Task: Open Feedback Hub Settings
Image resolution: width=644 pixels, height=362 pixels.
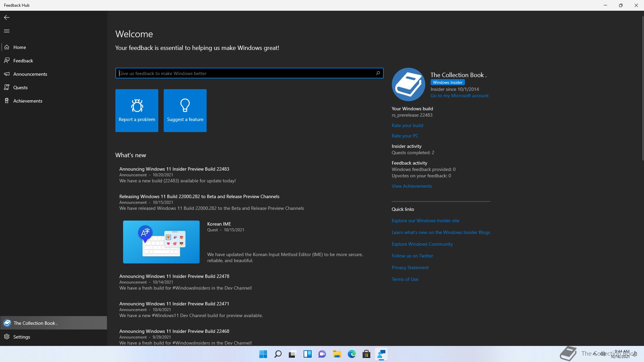Action: pyautogui.click(x=54, y=337)
